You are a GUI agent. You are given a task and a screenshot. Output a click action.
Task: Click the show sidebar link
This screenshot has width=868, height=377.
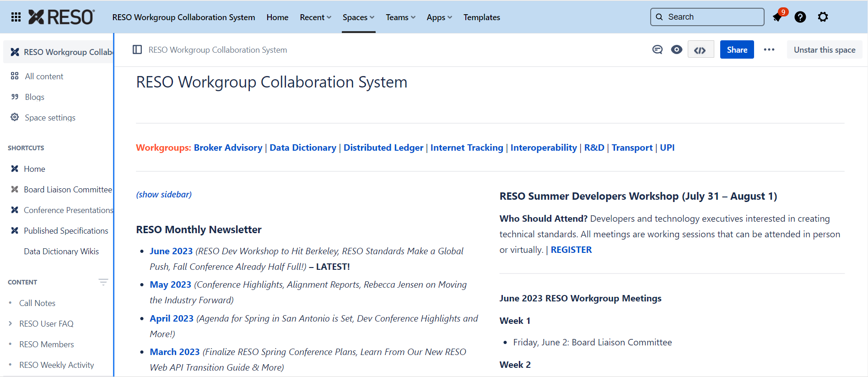coord(164,194)
